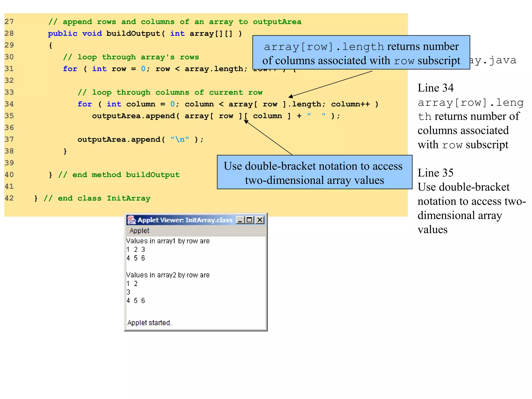Open the Applet menu in Applet Viewer
This screenshot has width=532, height=399.
click(x=139, y=231)
